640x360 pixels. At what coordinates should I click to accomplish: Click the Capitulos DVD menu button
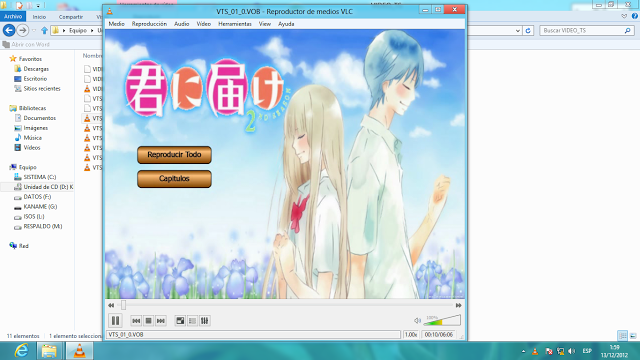[x=174, y=179]
